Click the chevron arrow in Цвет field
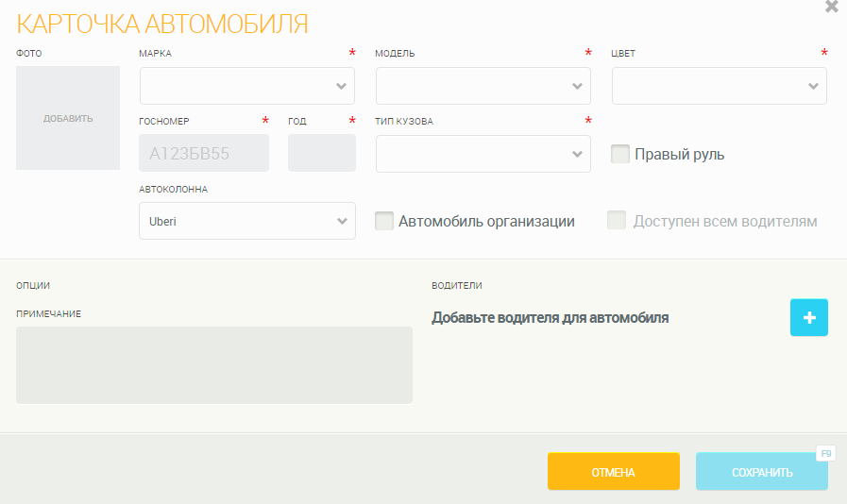The width and height of the screenshot is (847, 504). (x=813, y=86)
